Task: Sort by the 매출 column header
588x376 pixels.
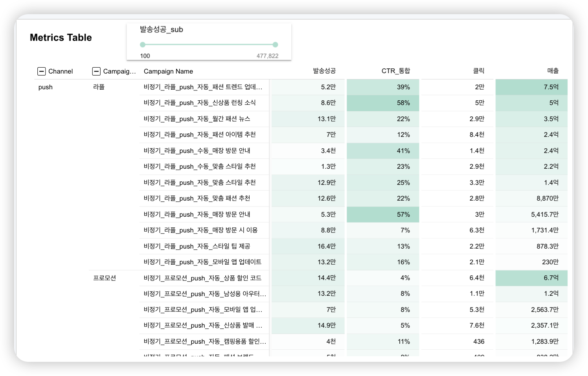Action: point(553,71)
